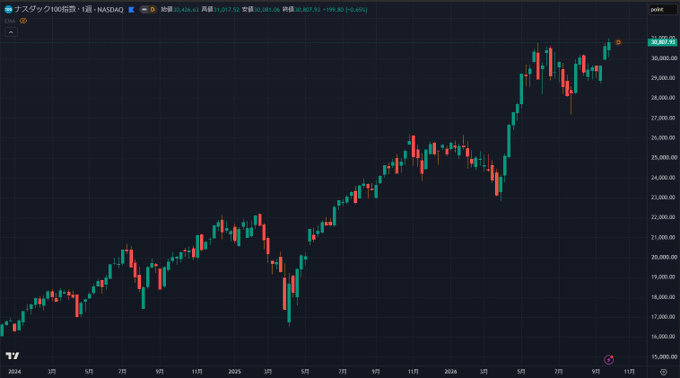Click the 25,000.00 price scale label

point(663,157)
